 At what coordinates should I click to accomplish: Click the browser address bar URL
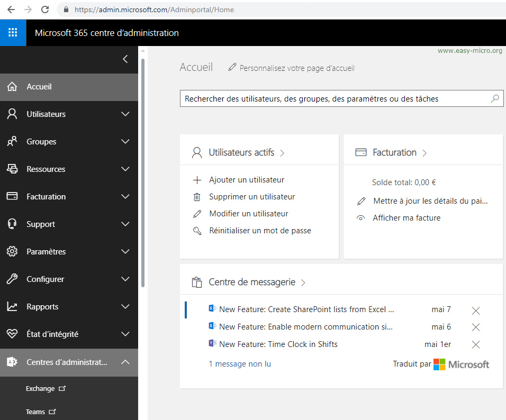pos(154,10)
